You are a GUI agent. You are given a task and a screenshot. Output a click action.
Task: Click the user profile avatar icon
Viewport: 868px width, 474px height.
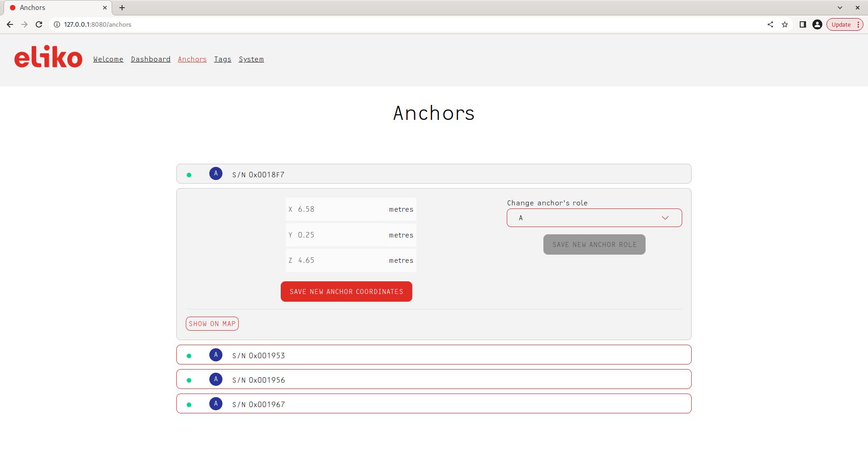(817, 24)
